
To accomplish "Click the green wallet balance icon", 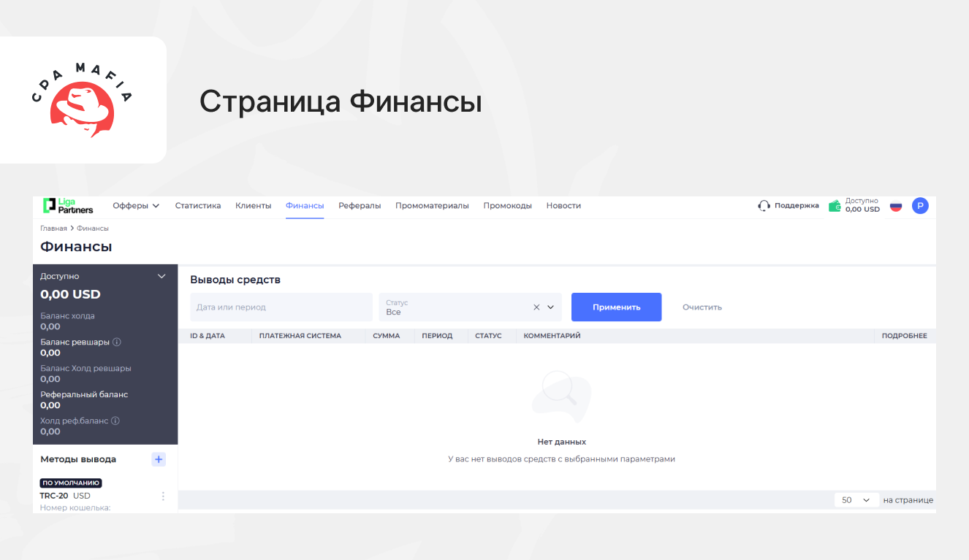I will click(x=835, y=206).
